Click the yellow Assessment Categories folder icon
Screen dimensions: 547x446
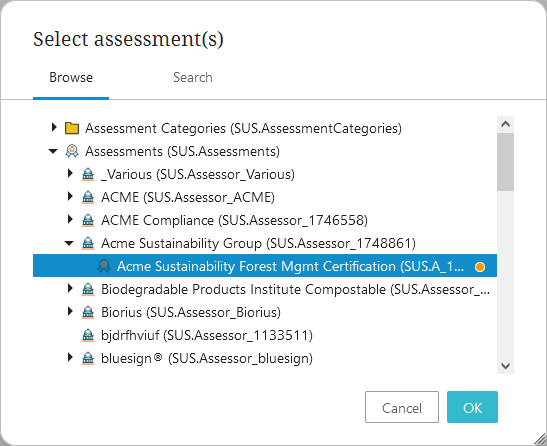[x=72, y=128]
